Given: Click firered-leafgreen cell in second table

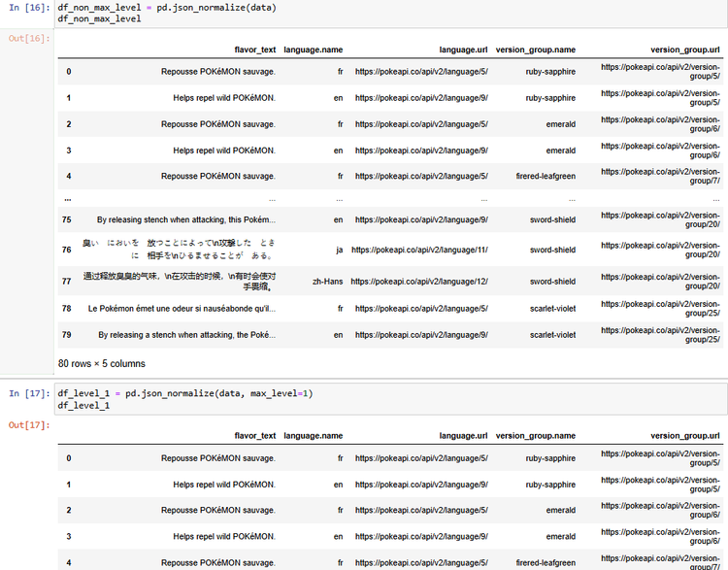Looking at the screenshot, I should 546,562.
